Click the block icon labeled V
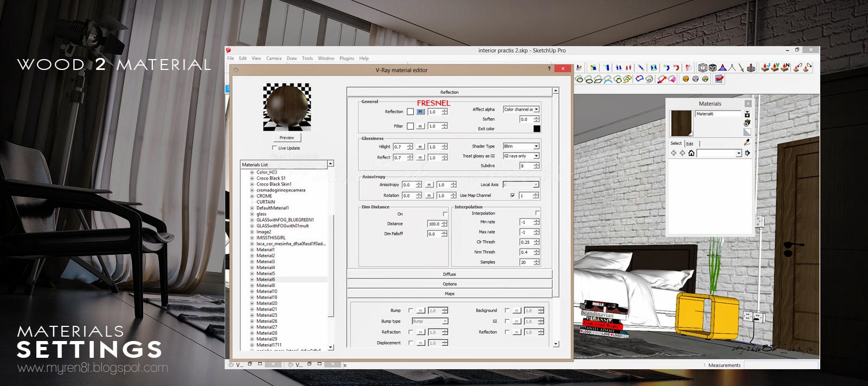 775,67
